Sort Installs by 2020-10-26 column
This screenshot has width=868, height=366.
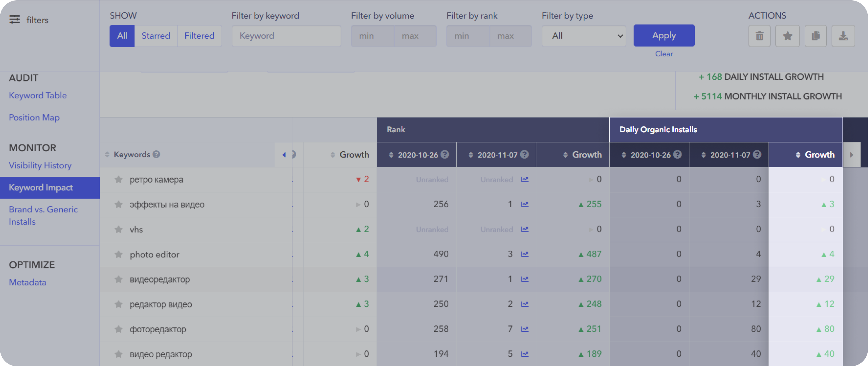624,155
